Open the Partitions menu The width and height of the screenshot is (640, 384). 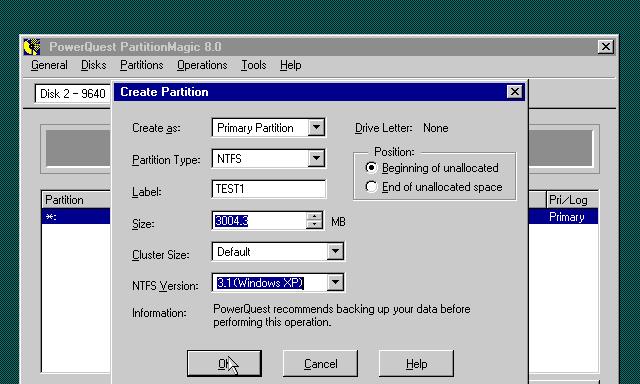(x=142, y=65)
